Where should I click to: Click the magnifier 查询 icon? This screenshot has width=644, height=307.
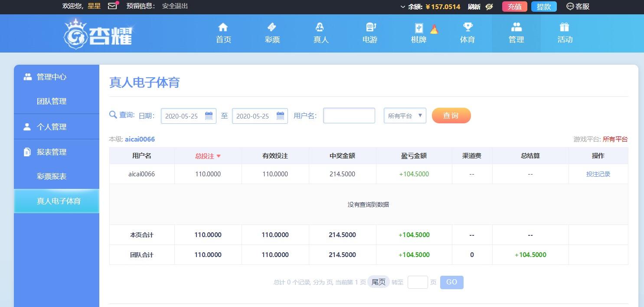pyautogui.click(x=113, y=115)
